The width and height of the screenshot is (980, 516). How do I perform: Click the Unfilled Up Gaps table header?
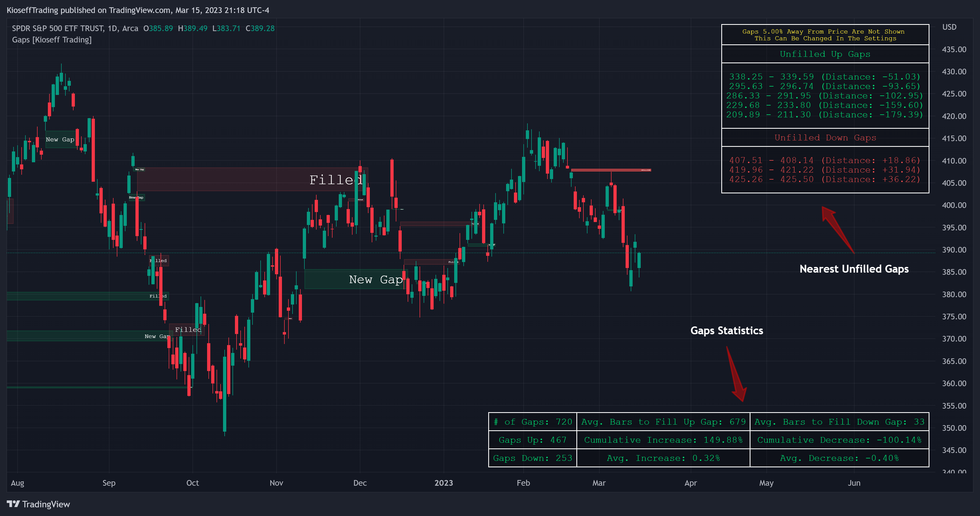point(825,54)
